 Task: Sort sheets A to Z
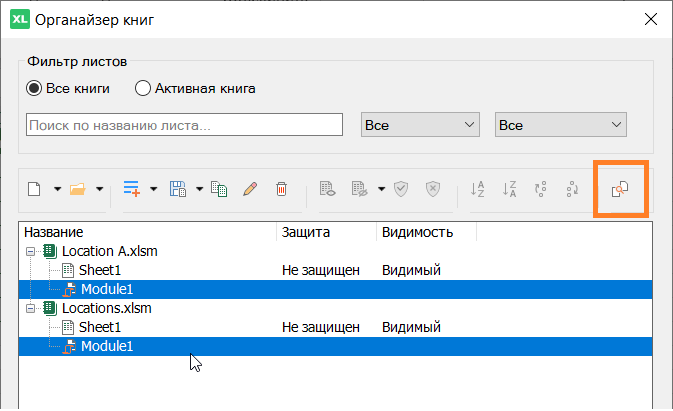[x=477, y=189]
